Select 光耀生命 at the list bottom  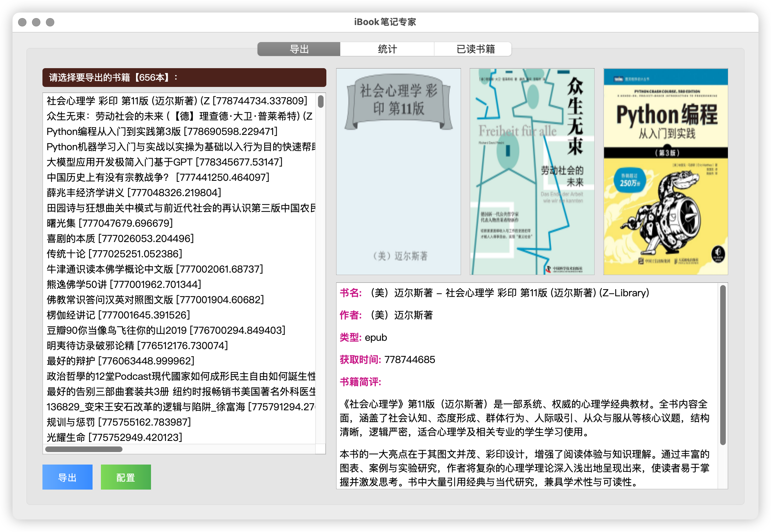(114, 437)
